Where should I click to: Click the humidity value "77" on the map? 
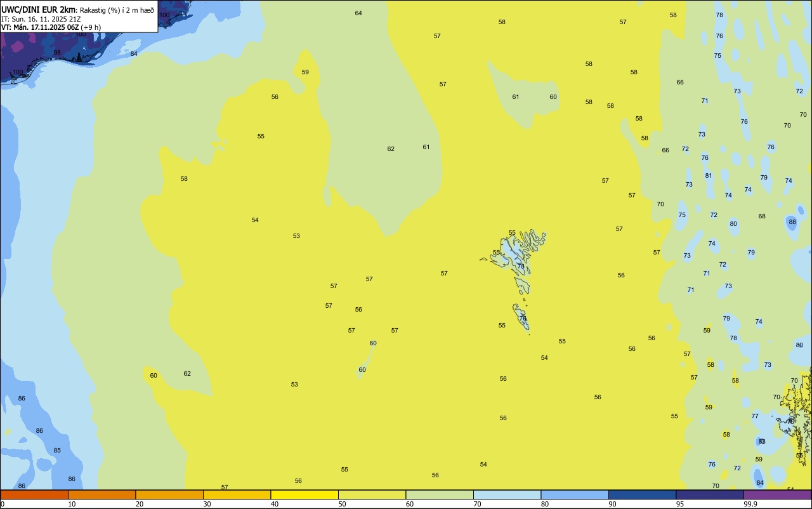click(x=755, y=416)
